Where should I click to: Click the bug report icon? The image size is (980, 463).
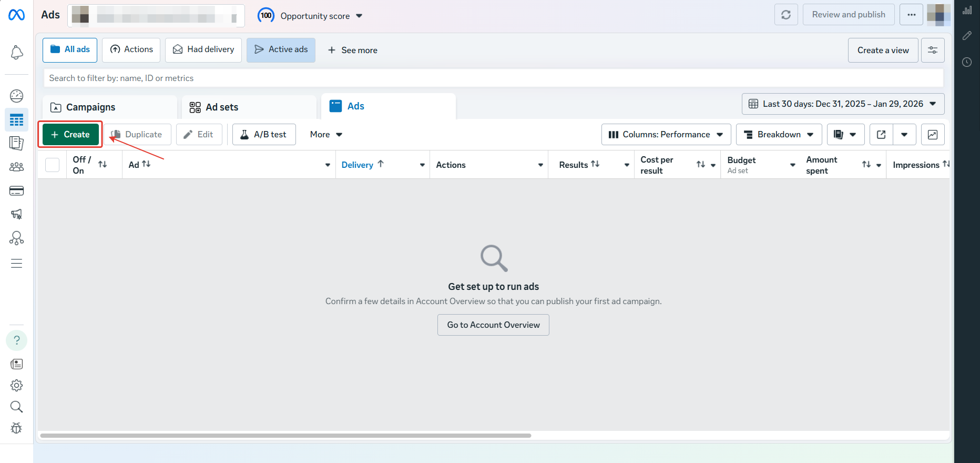(17, 428)
